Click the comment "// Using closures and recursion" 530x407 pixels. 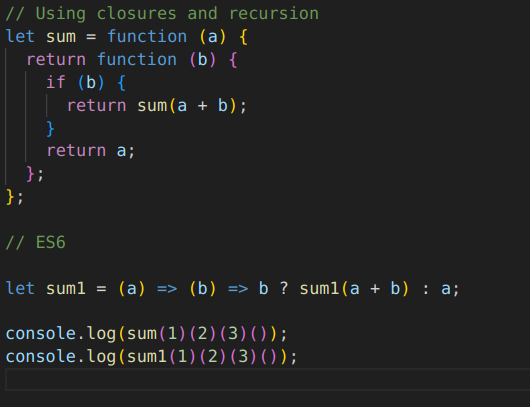[162, 14]
